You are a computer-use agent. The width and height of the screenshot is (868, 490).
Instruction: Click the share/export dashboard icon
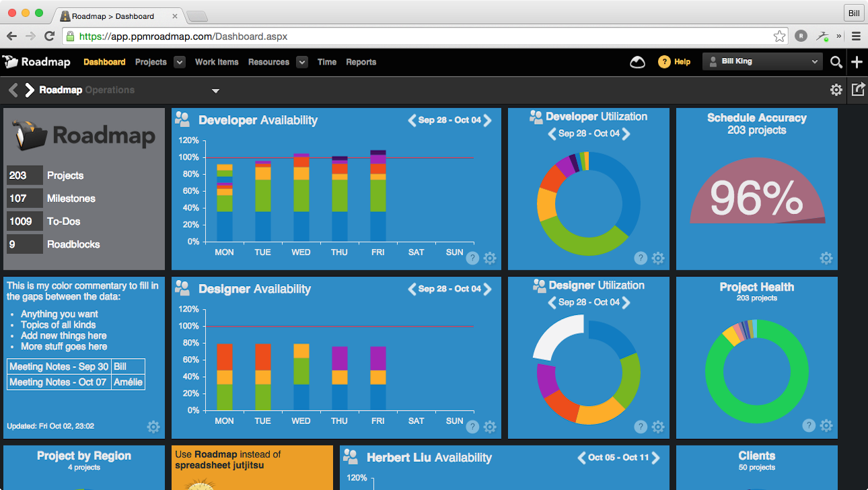click(858, 89)
